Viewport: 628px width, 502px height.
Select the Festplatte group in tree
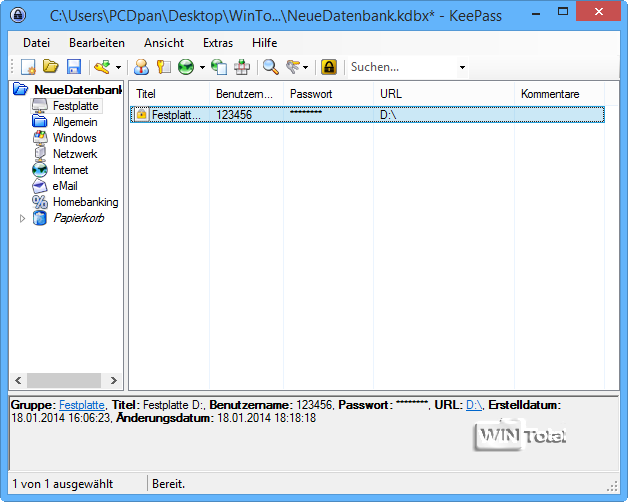[x=76, y=106]
